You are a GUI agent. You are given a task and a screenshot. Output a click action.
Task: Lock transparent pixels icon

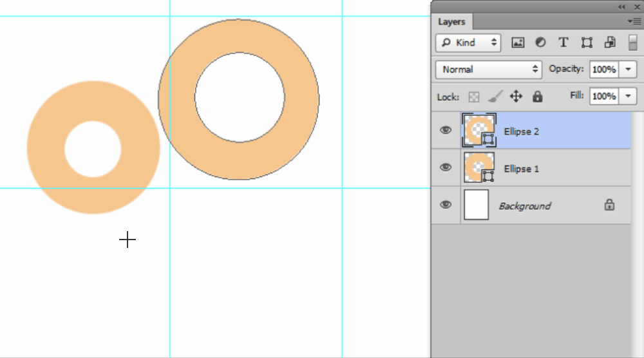(473, 97)
